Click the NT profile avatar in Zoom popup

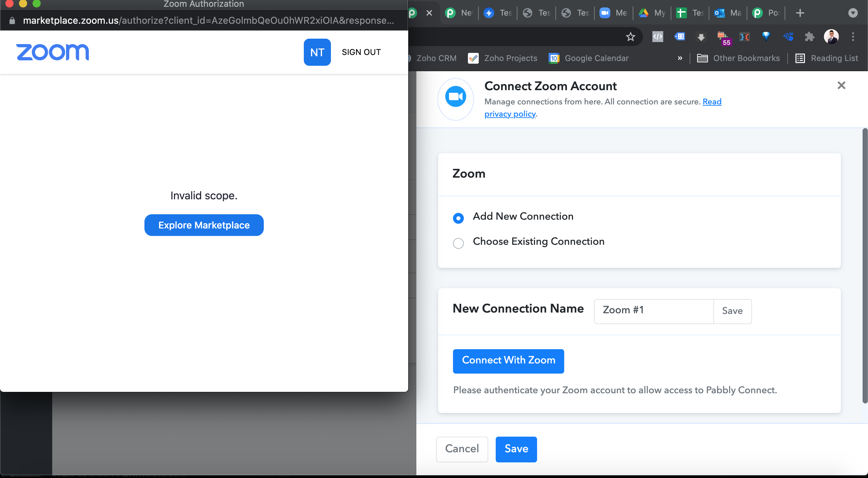(317, 52)
